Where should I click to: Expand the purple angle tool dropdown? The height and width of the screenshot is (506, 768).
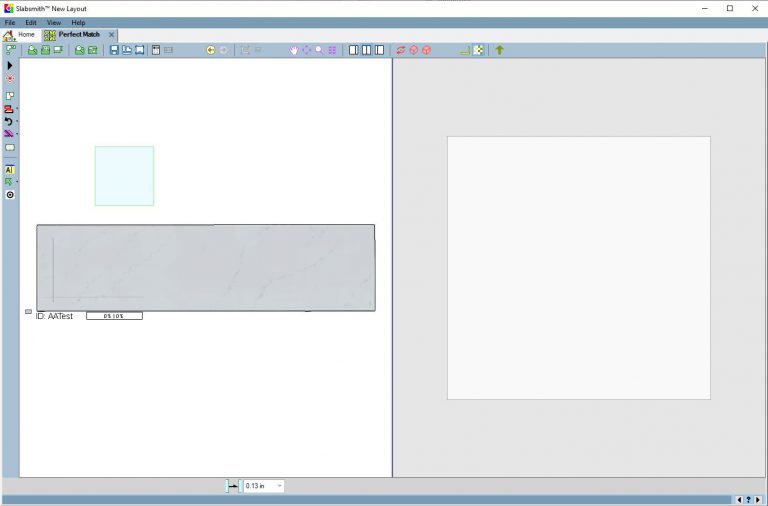[x=17, y=134]
